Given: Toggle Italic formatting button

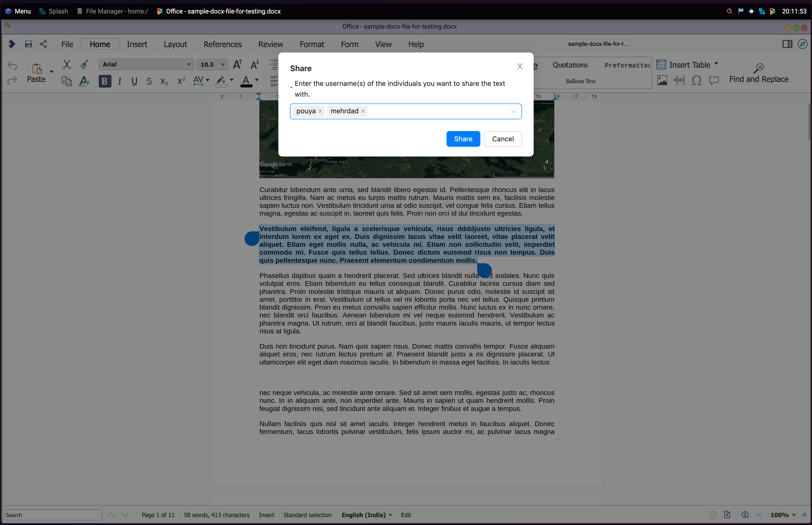Looking at the screenshot, I should [x=119, y=81].
